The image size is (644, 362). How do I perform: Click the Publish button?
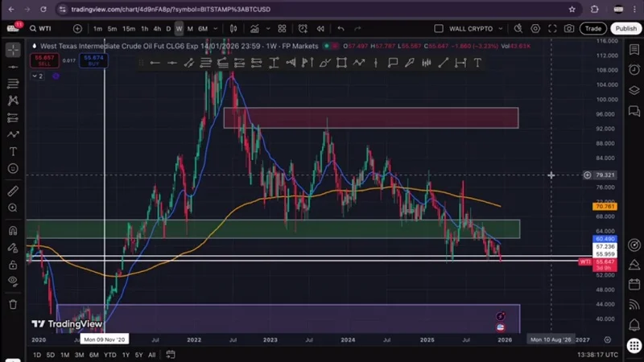625,28
